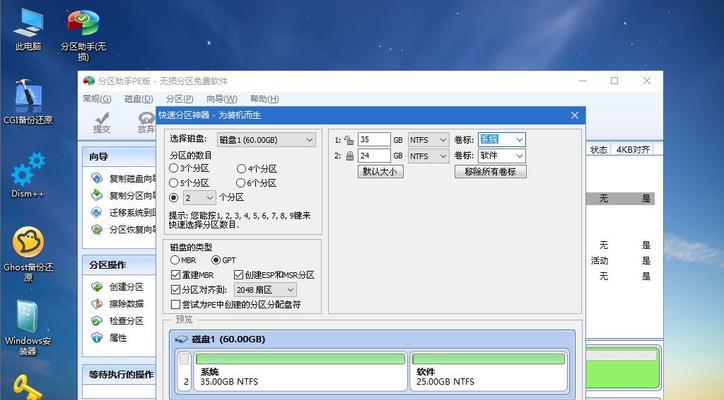This screenshot has height=400, width=724.
Task: Click the golden key desktop icon
Action: pos(28,388)
